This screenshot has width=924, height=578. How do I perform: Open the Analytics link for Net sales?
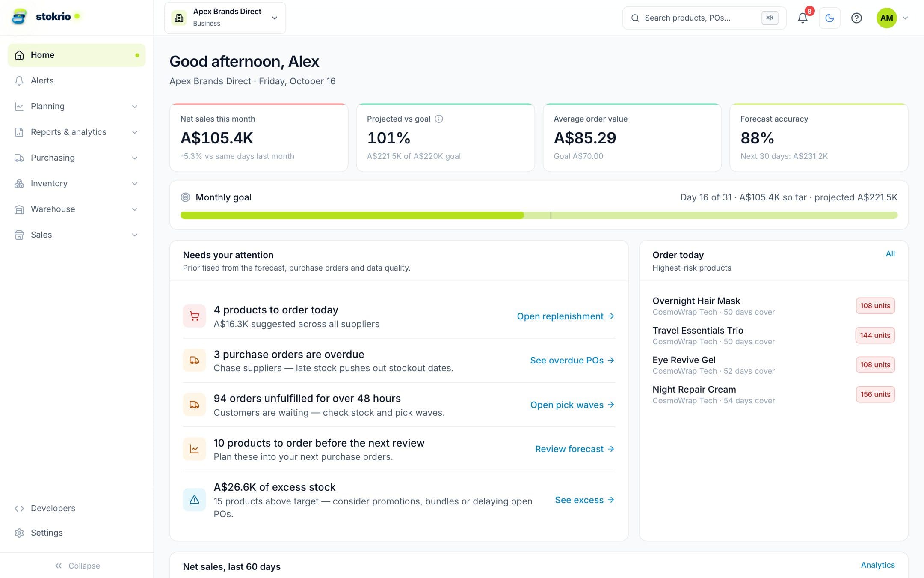coord(877,565)
